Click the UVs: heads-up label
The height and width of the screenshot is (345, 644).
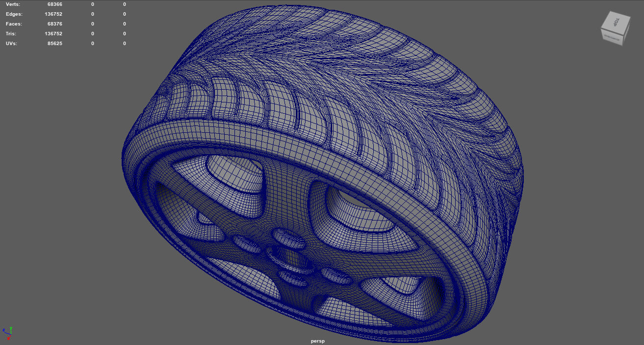point(12,44)
